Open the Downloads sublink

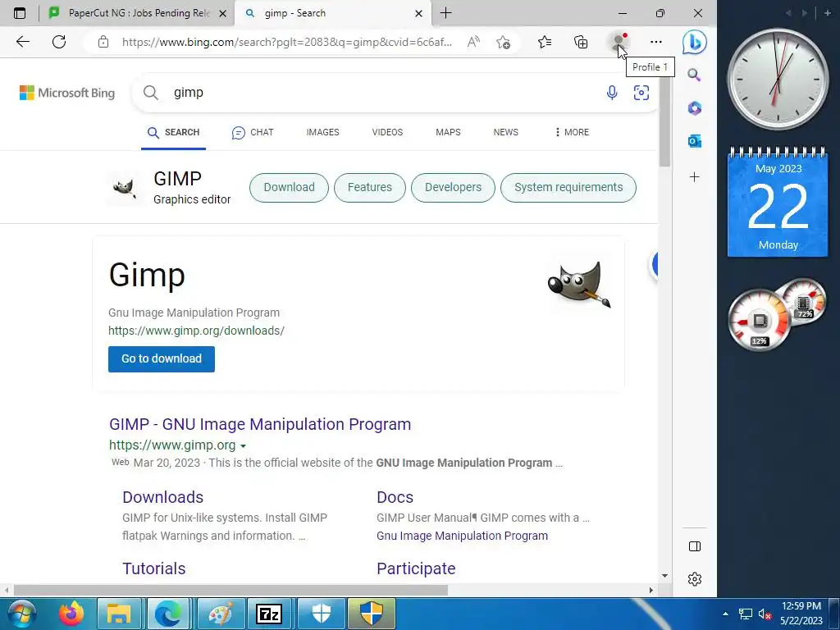pos(163,497)
